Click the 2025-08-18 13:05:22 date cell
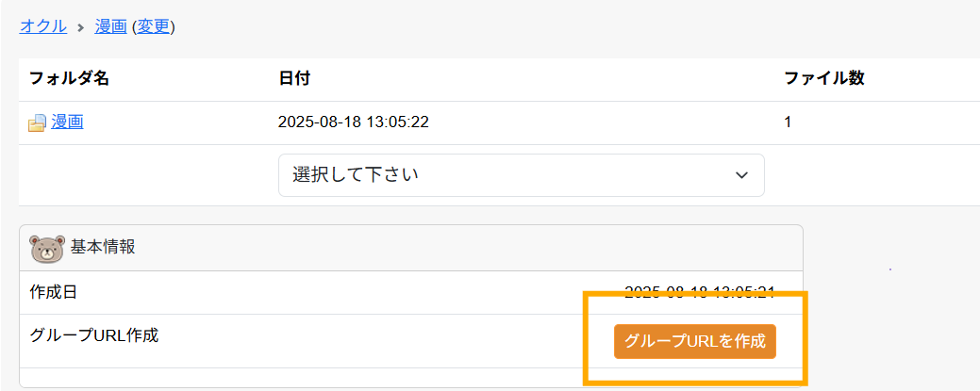This screenshot has width=980, height=391. click(354, 122)
